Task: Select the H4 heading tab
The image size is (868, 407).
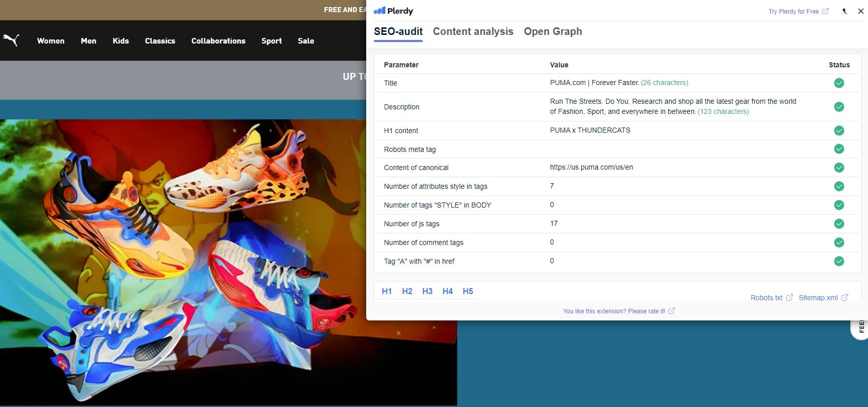Action: click(x=448, y=291)
